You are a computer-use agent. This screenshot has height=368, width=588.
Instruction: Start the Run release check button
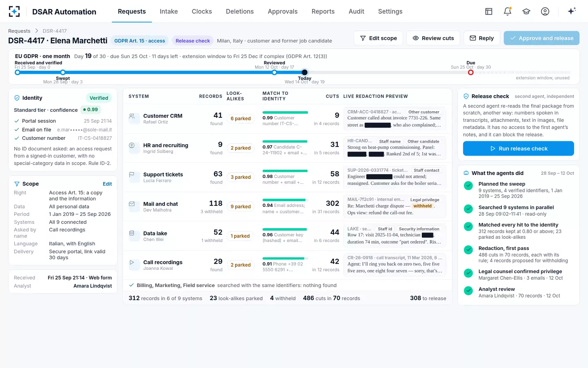(519, 148)
